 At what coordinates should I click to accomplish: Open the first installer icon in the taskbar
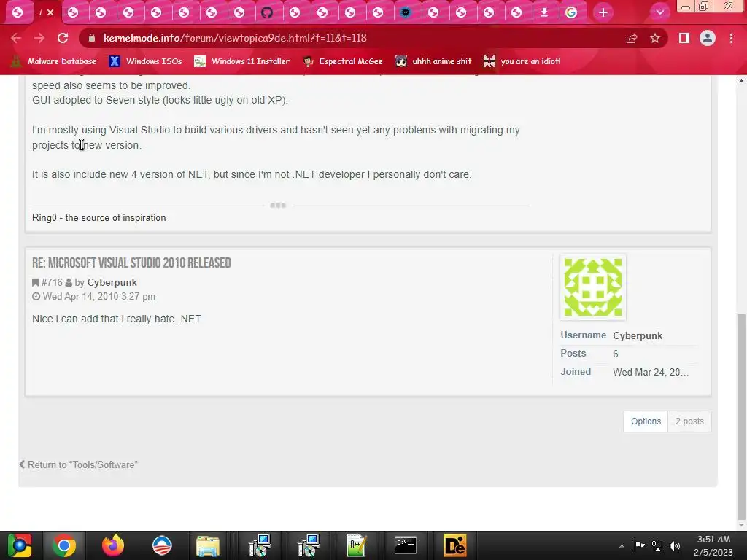pyautogui.click(x=260, y=545)
